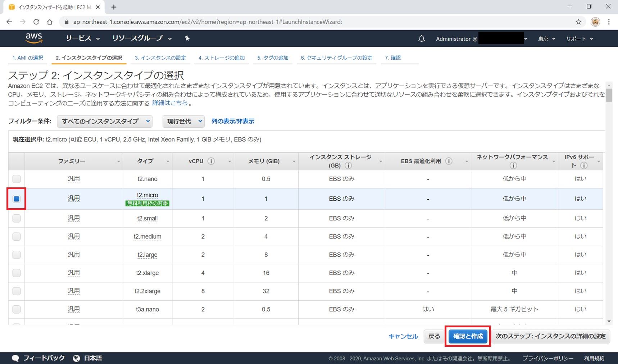Open the プライバシーポリシー footer link
The width and height of the screenshot is (618, 364).
coord(548,358)
